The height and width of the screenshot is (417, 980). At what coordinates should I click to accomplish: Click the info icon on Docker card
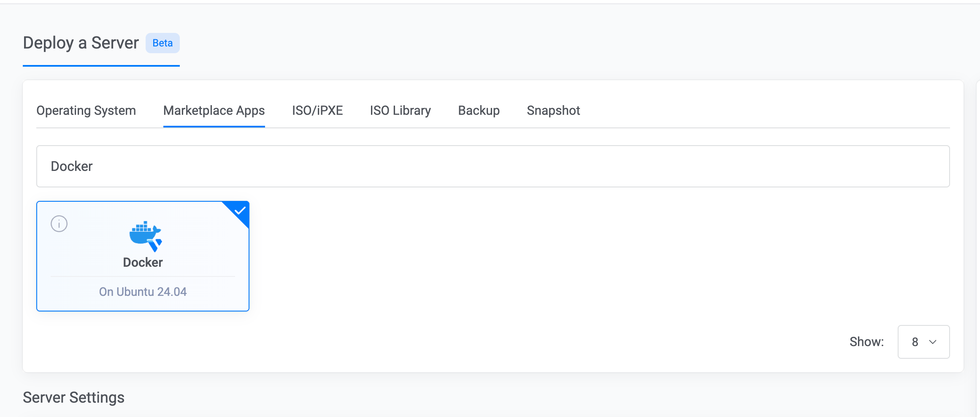pos(59,224)
